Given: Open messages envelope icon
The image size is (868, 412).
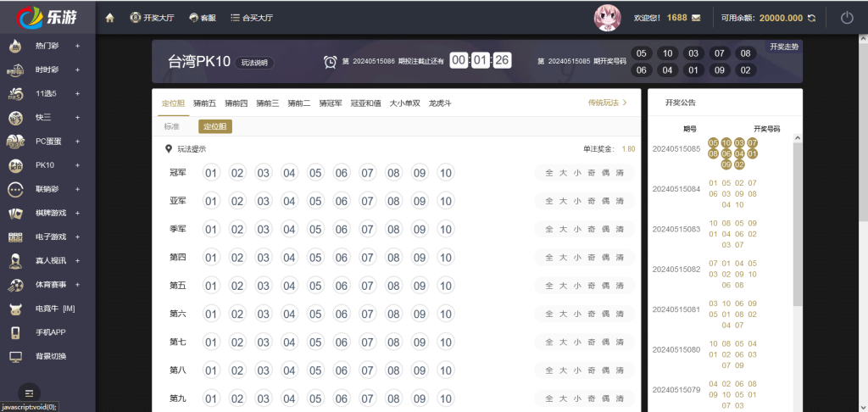Looking at the screenshot, I should click(696, 18).
